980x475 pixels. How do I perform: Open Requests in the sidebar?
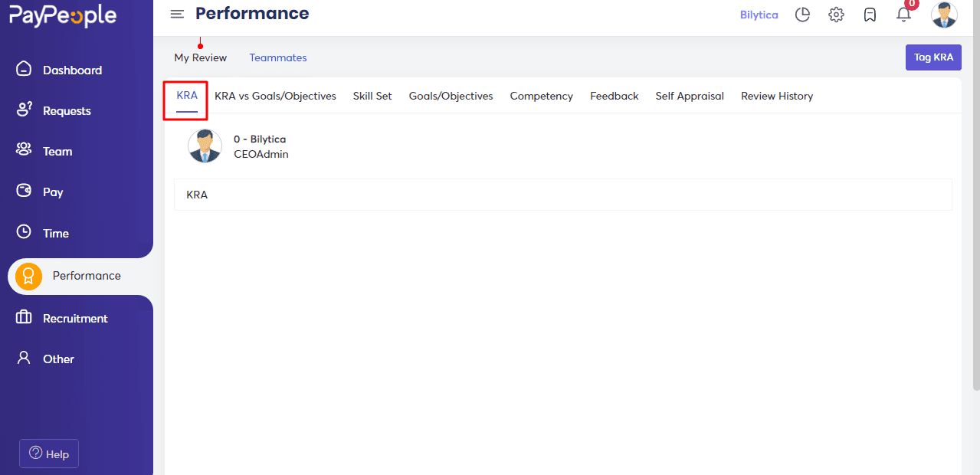pyautogui.click(x=67, y=110)
